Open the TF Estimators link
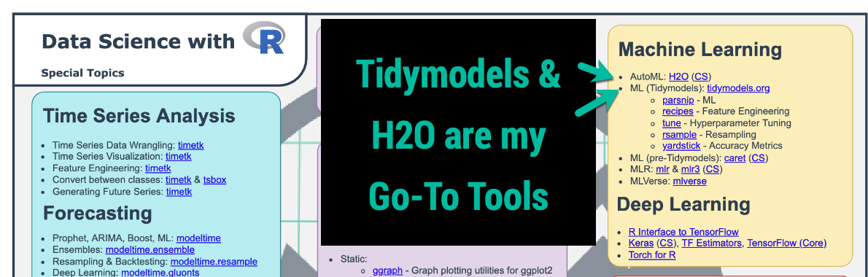 [711, 243]
